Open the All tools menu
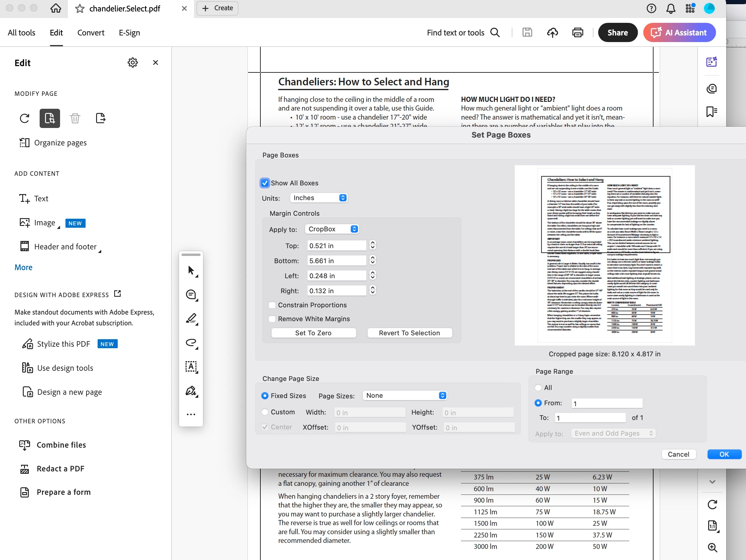The width and height of the screenshot is (746, 560). (21, 33)
